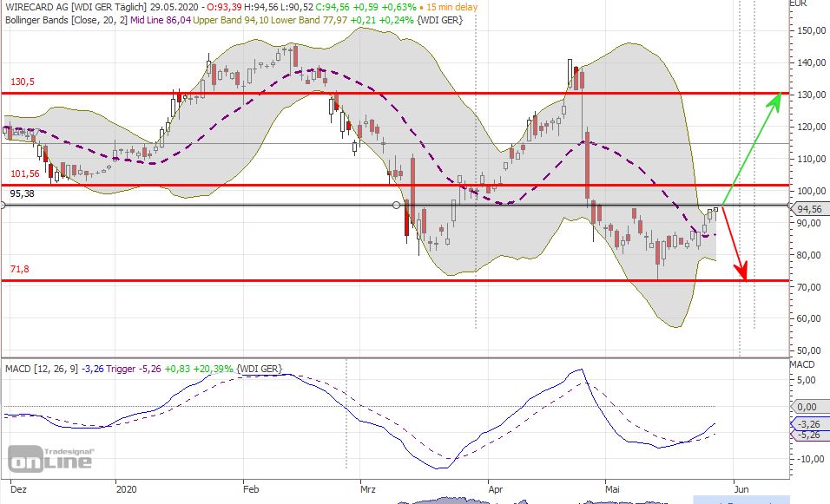Click the 130,00 price axis label
Image resolution: width=830 pixels, height=504 pixels.
pyautogui.click(x=811, y=95)
